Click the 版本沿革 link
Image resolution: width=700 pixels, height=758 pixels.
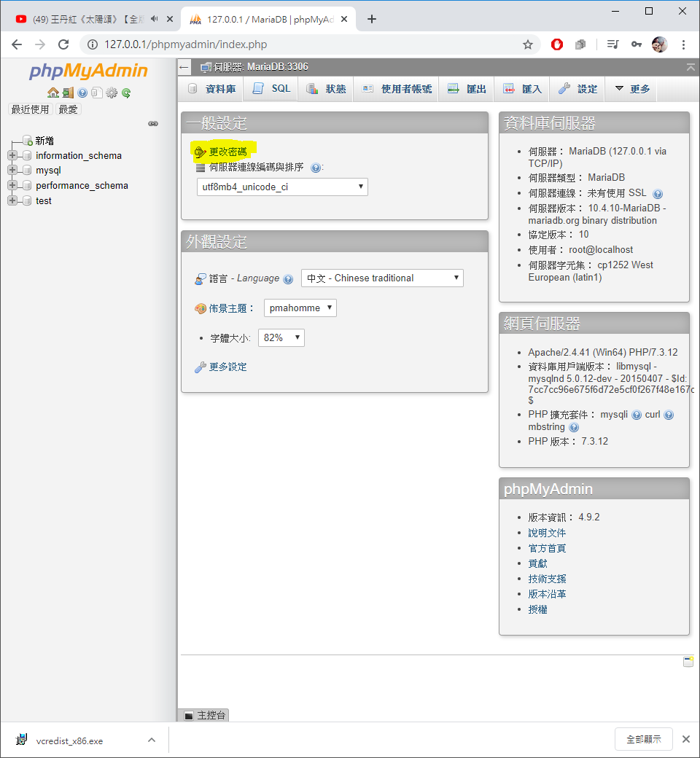point(547,594)
